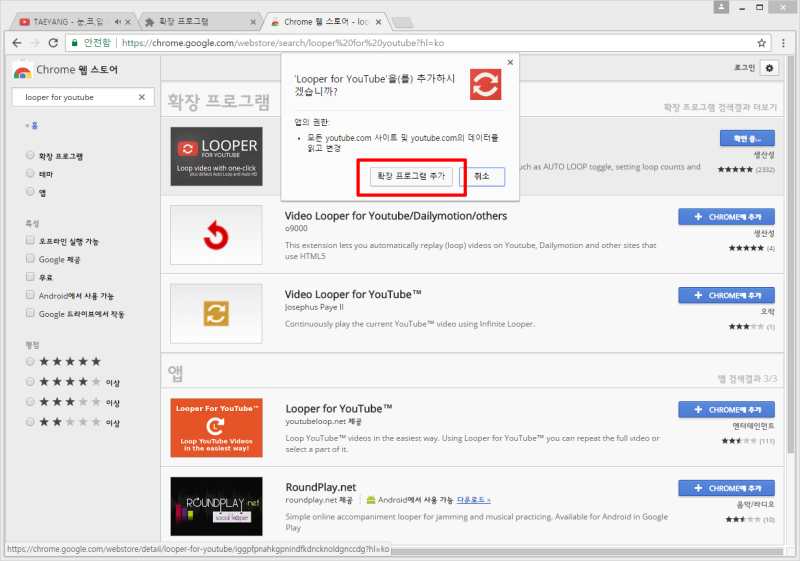Open the RoundPlay.net title
The width and height of the screenshot is (800, 561).
tap(321, 487)
